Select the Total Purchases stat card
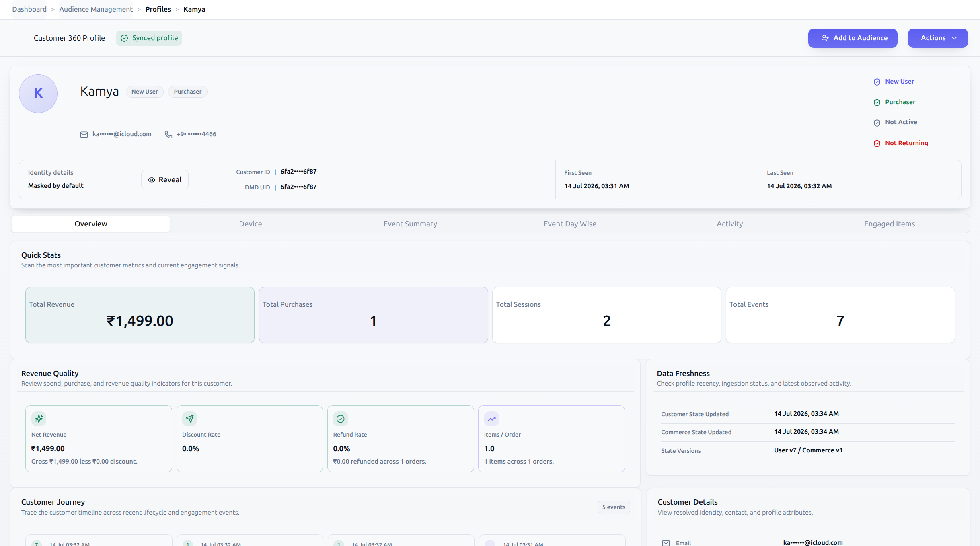Image resolution: width=980 pixels, height=546 pixels. click(374, 315)
